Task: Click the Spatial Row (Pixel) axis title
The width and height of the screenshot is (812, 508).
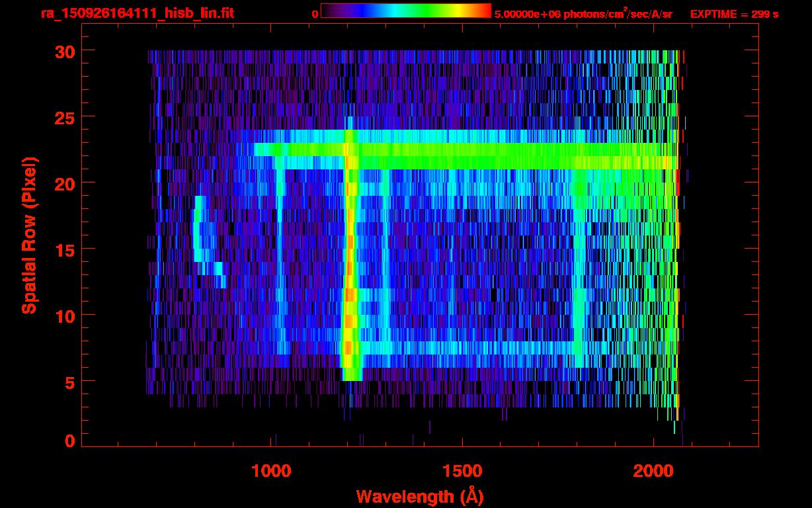Action: click(x=29, y=235)
